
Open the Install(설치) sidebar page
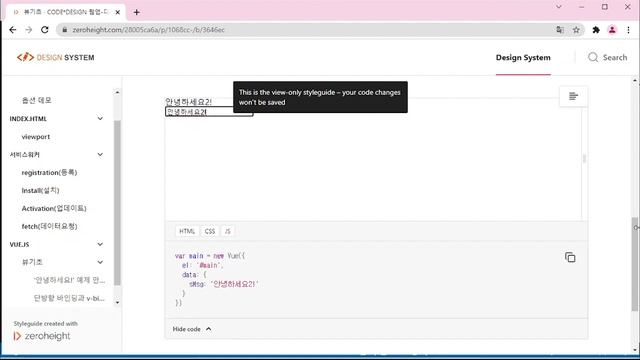(40, 191)
